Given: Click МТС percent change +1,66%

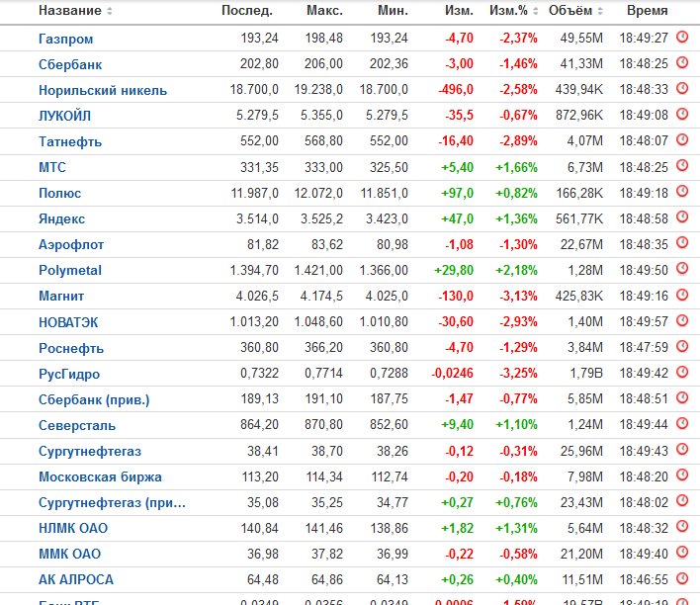Looking at the screenshot, I should [x=516, y=168].
